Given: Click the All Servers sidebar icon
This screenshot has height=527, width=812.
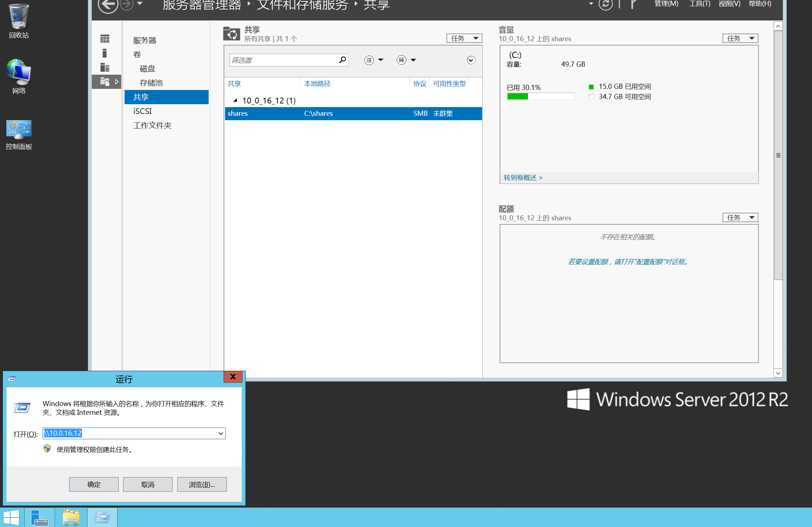Looking at the screenshot, I should point(105,67).
